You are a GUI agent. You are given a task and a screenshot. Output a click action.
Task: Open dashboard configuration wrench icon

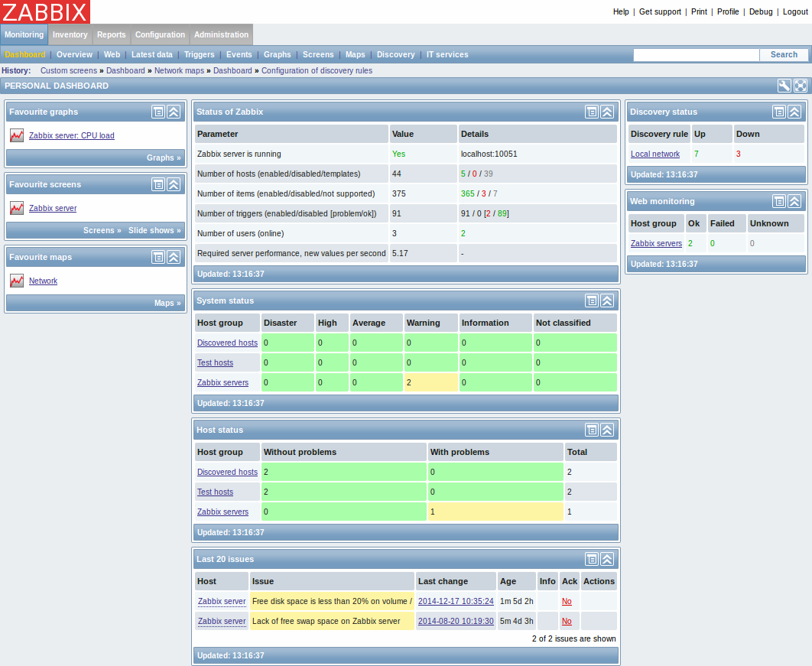(784, 86)
